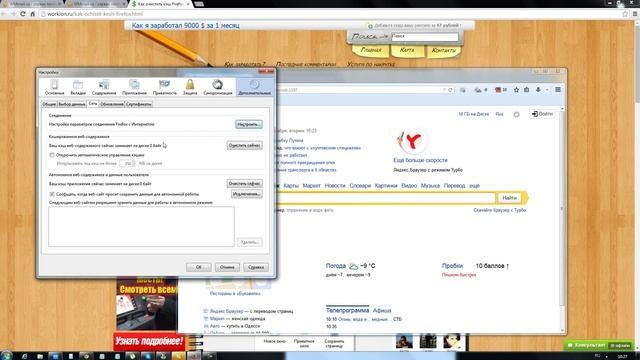Click the Отмена button
Viewport: 640px width, 360px height.
click(x=227, y=267)
